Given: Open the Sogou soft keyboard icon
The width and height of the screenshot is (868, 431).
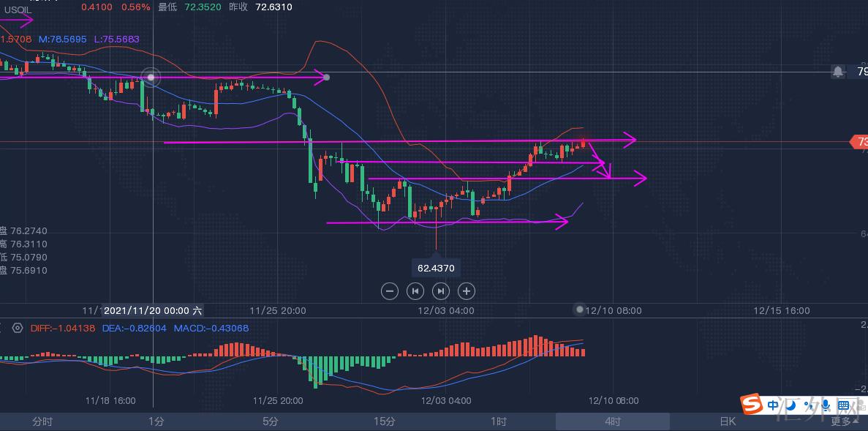Looking at the screenshot, I should tap(844, 406).
